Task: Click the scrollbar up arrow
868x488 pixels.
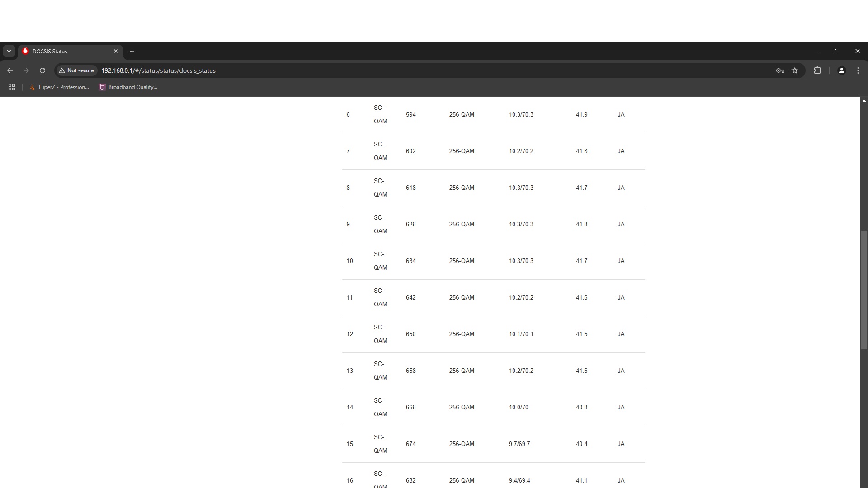Action: tap(864, 101)
